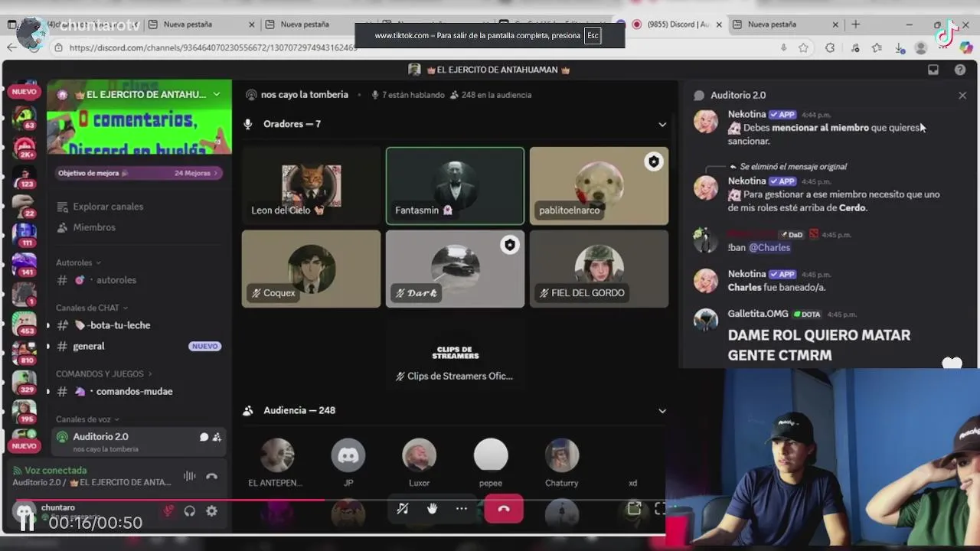The image size is (980, 551).
Task: Disconnect voice via phone icon by Voz conectada
Action: pos(212,476)
